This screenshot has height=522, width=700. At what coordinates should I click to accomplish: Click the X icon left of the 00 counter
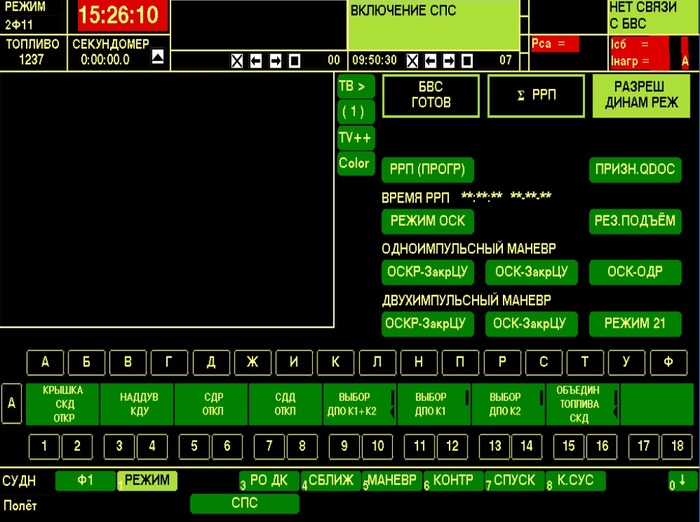[x=237, y=61]
